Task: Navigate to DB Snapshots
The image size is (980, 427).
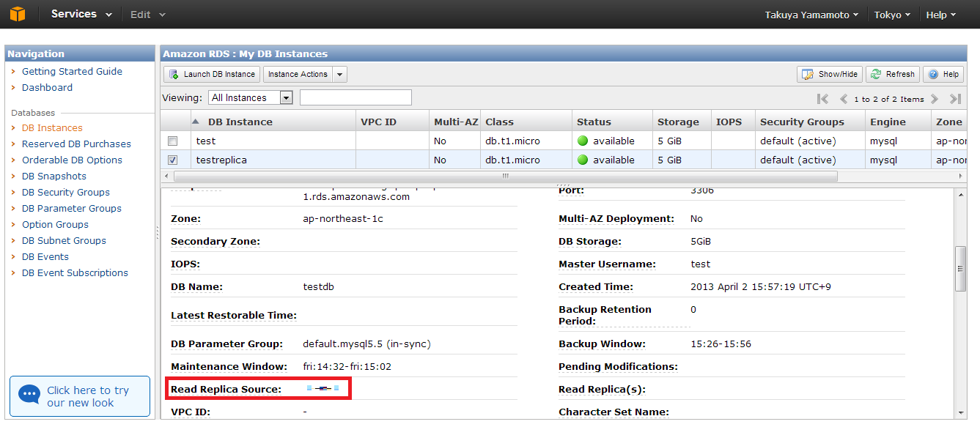Action: tap(54, 176)
